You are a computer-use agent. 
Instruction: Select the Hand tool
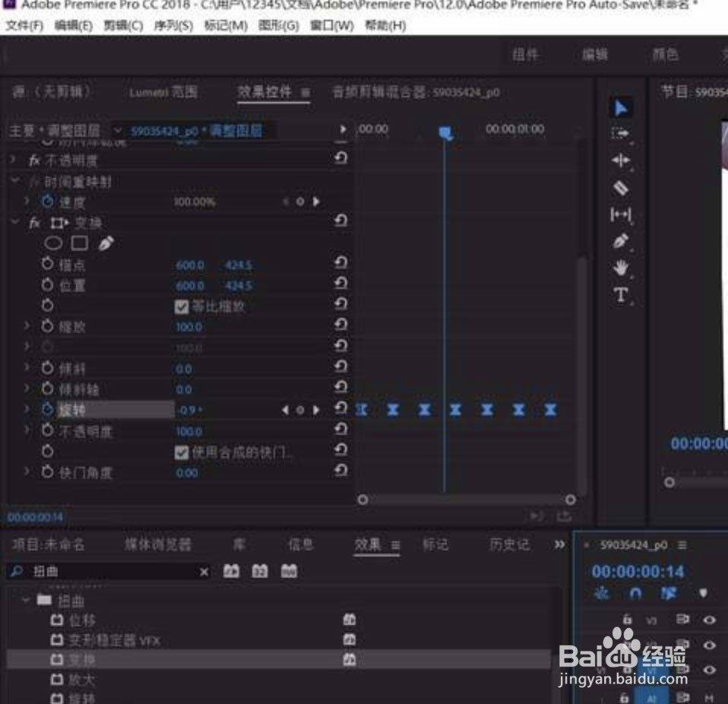point(621,268)
